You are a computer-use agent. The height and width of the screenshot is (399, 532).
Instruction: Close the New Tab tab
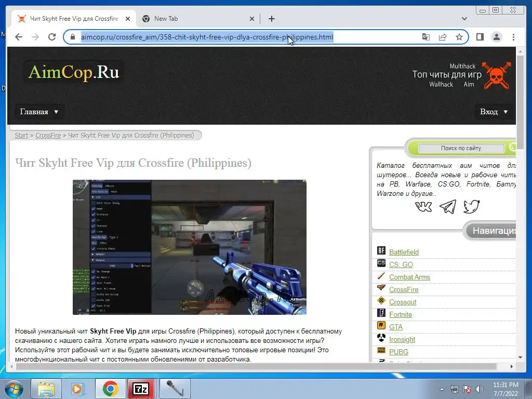click(252, 19)
